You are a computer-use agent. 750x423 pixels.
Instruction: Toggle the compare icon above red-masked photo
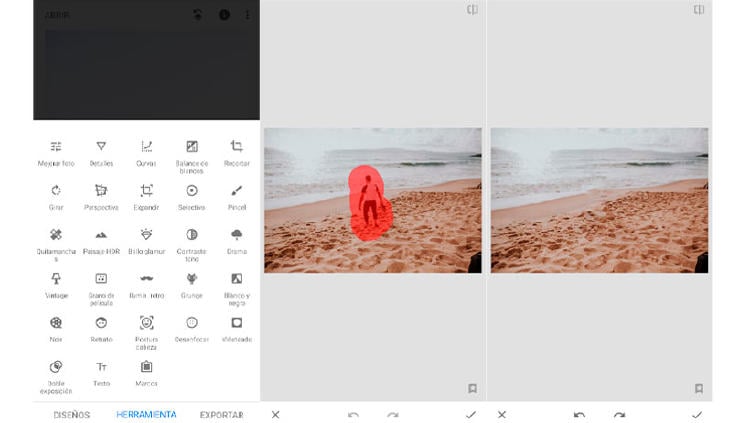[472, 10]
